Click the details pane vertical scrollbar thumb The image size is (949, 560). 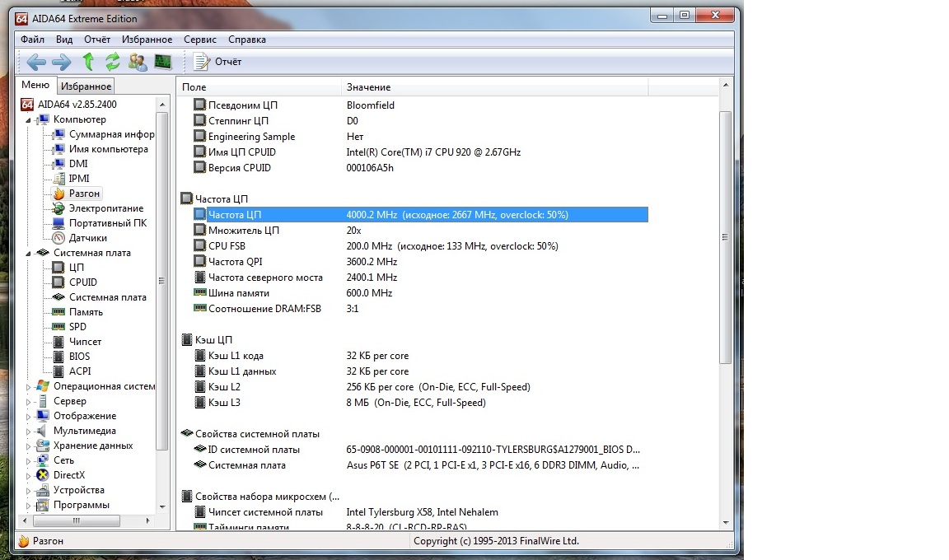coord(725,237)
